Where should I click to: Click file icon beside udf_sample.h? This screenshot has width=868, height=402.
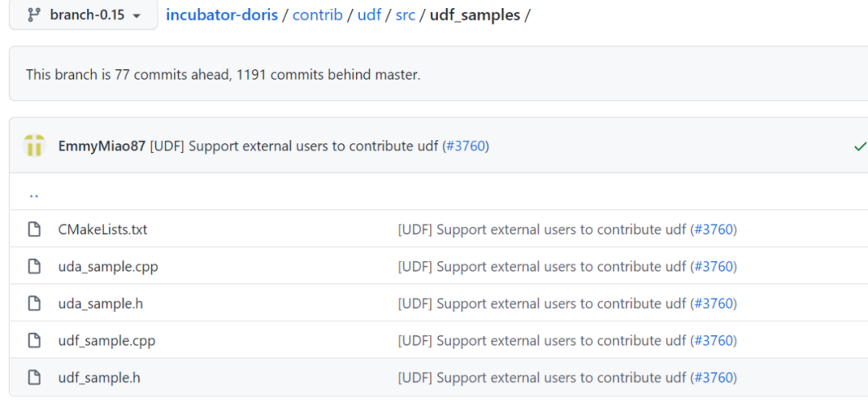click(x=34, y=378)
